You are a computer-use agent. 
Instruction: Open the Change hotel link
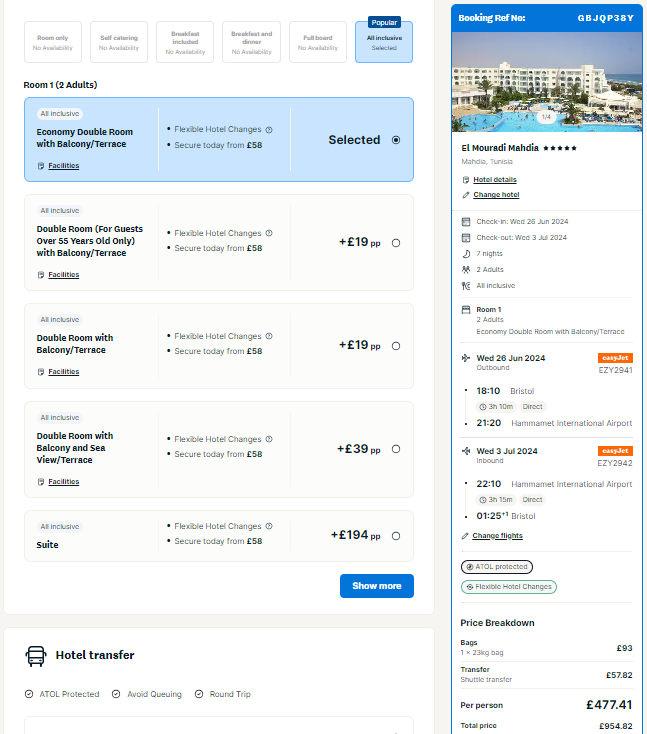click(x=496, y=195)
